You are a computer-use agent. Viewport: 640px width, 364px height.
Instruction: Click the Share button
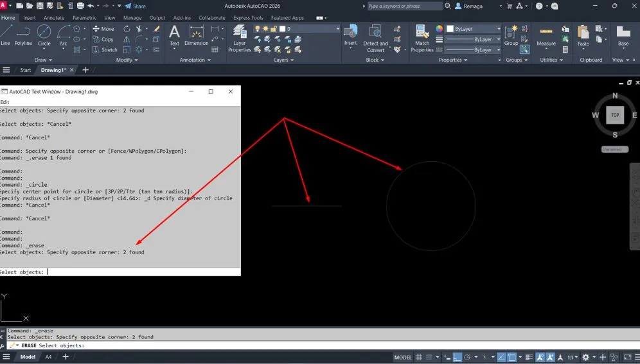136,6
